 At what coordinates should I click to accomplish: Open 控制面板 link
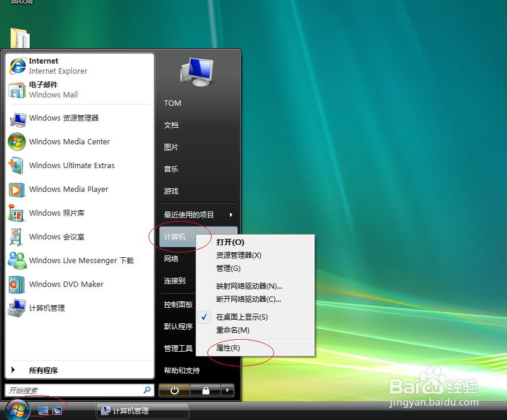[x=178, y=304]
